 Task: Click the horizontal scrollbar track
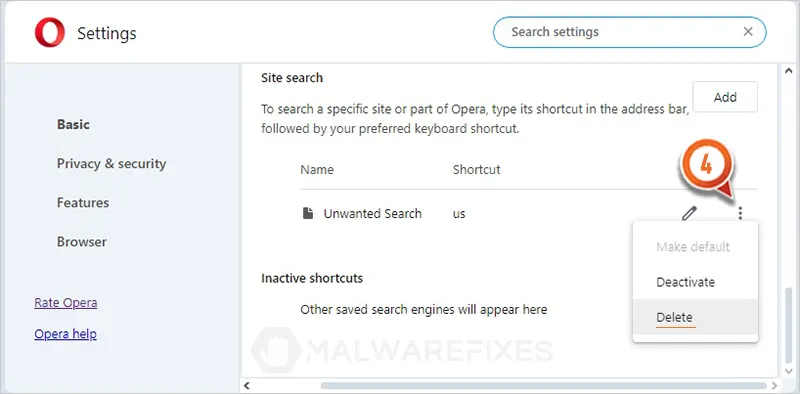click(510, 385)
